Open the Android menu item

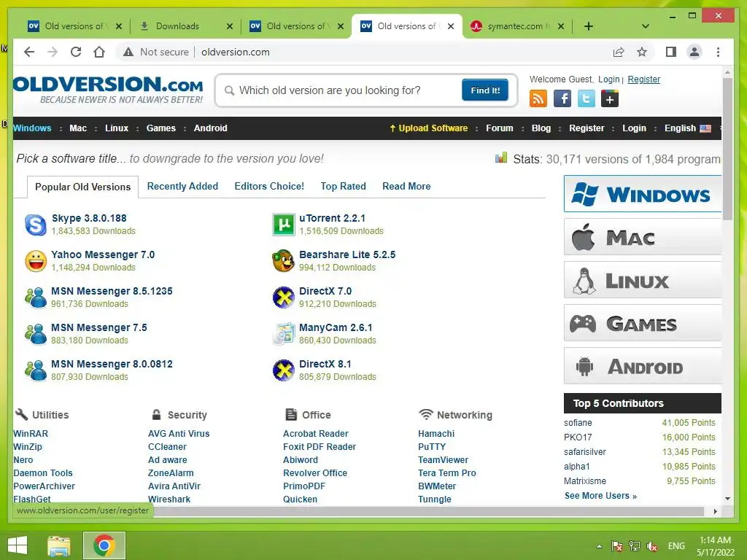click(x=211, y=128)
